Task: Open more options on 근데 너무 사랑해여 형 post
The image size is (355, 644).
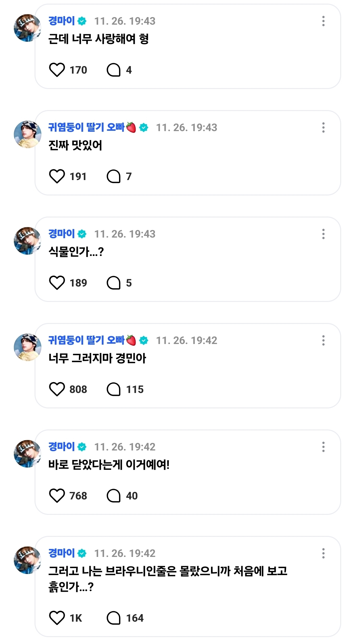Action: pyautogui.click(x=323, y=21)
